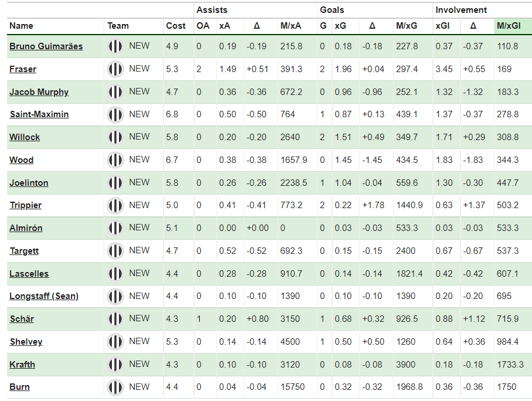Click team crest icon in Wood row
Viewport: 532px width, 401px height.
(115, 160)
